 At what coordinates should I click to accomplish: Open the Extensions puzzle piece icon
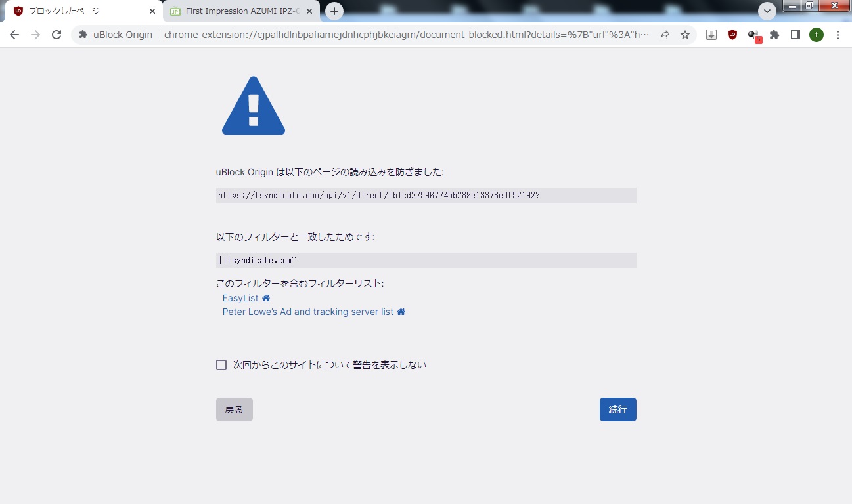click(774, 34)
